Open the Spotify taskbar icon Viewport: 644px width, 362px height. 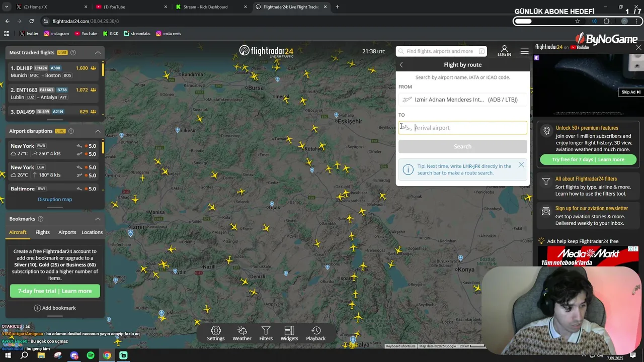coord(91,355)
